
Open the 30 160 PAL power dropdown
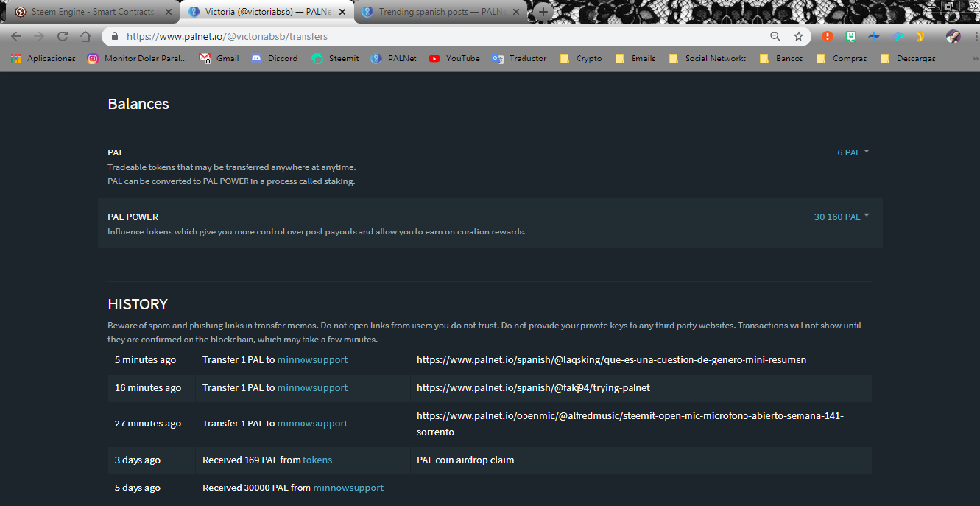point(841,217)
